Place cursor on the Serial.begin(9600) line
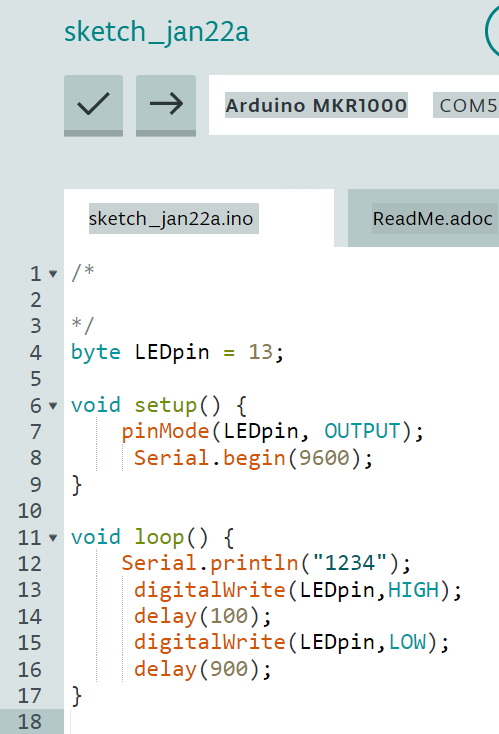Viewport: 499px width, 734px height. coord(253,458)
